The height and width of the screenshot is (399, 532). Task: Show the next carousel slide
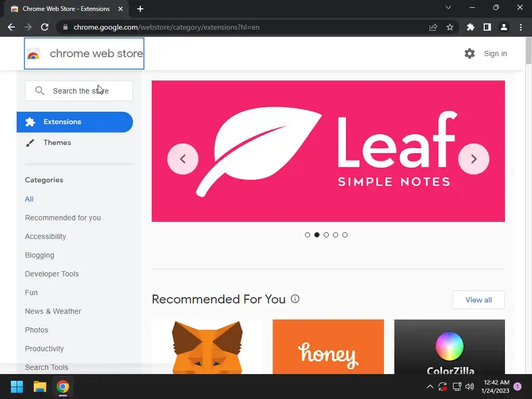coord(474,159)
